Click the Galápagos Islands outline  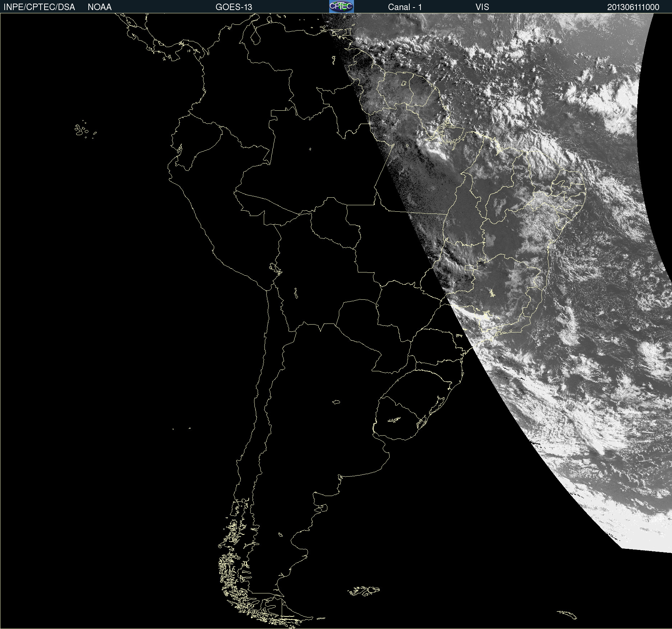coord(81,130)
